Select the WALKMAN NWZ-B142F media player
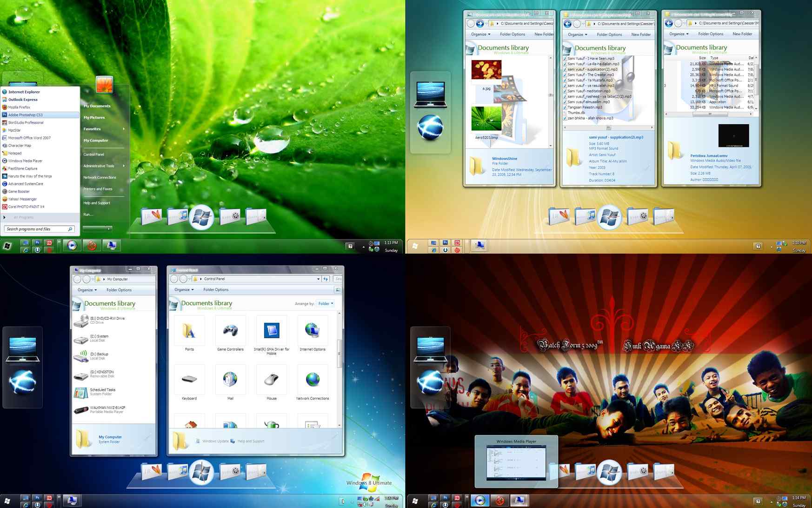The image size is (812, 508). click(100, 409)
